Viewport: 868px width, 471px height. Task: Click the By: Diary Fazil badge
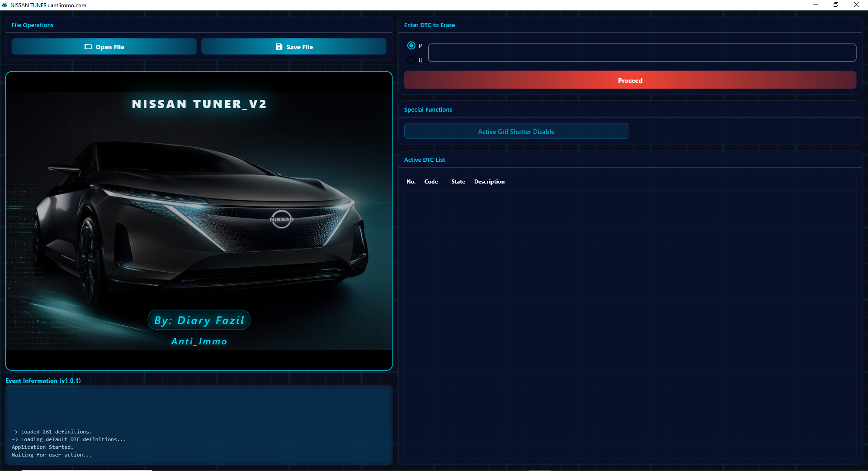tap(199, 320)
